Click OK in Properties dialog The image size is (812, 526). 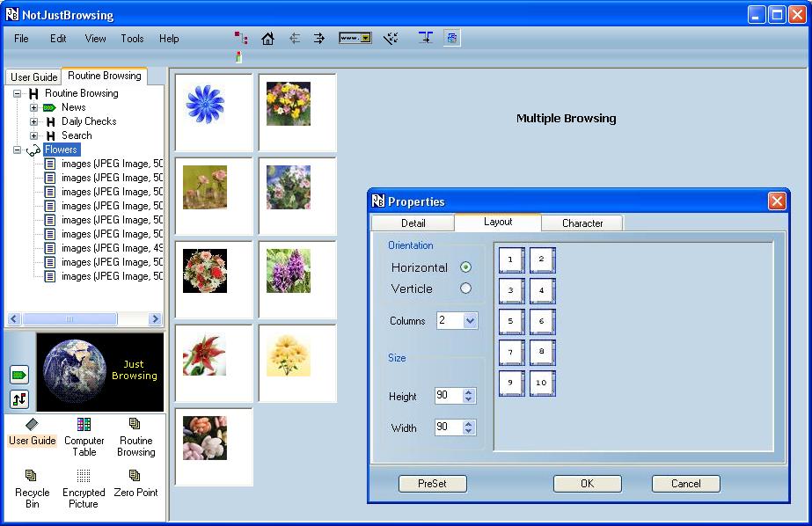(x=587, y=484)
